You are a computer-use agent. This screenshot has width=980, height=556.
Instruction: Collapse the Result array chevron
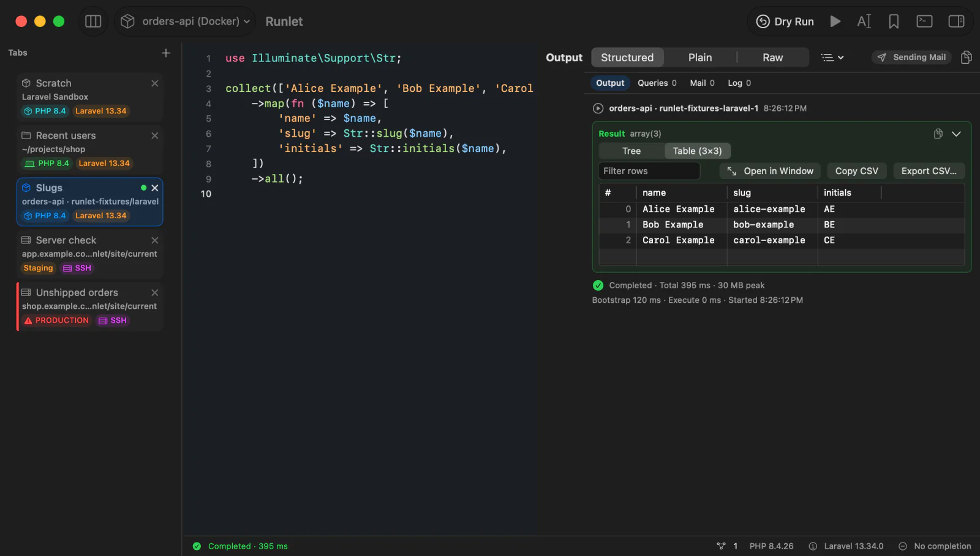pyautogui.click(x=956, y=134)
